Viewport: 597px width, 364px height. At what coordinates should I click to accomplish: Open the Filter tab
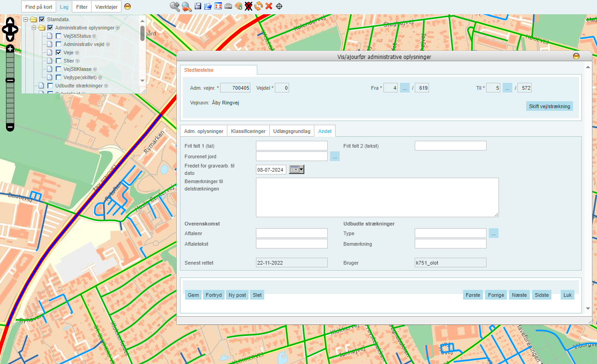(81, 7)
